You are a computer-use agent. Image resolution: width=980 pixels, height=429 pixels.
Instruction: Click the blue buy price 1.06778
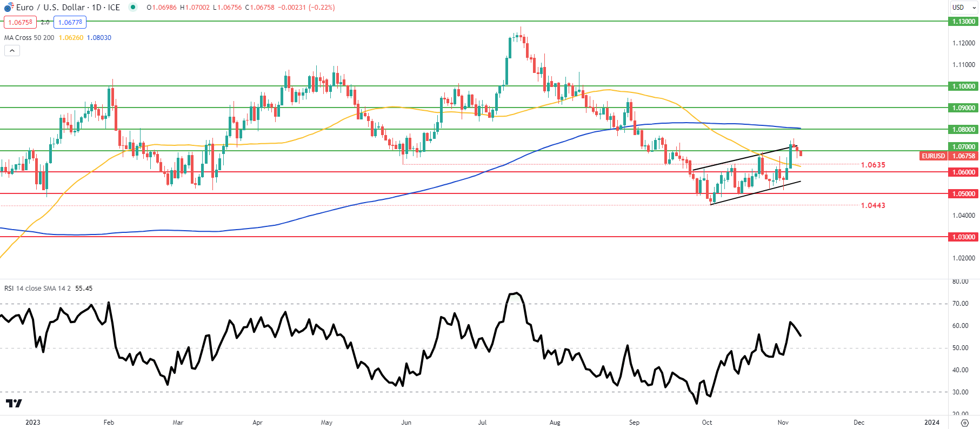pyautogui.click(x=70, y=22)
